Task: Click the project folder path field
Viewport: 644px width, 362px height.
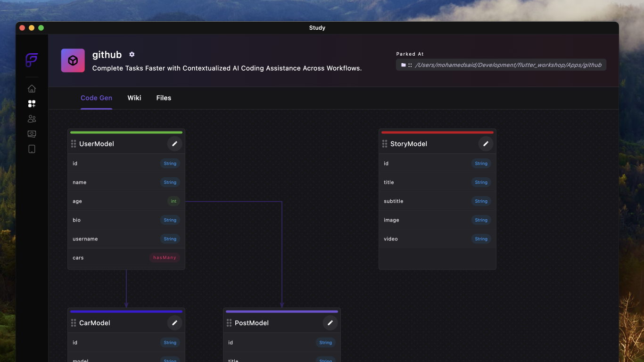Action: click(501, 65)
